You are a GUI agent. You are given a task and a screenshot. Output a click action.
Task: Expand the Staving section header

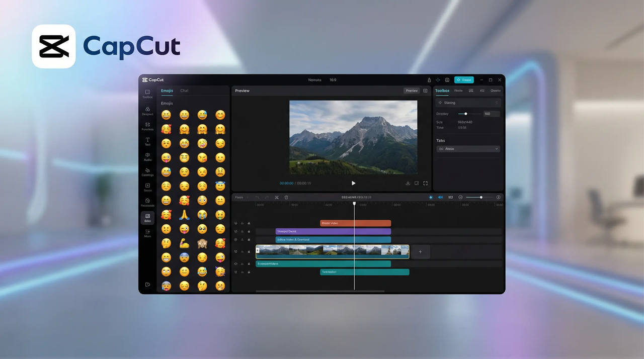(x=468, y=103)
